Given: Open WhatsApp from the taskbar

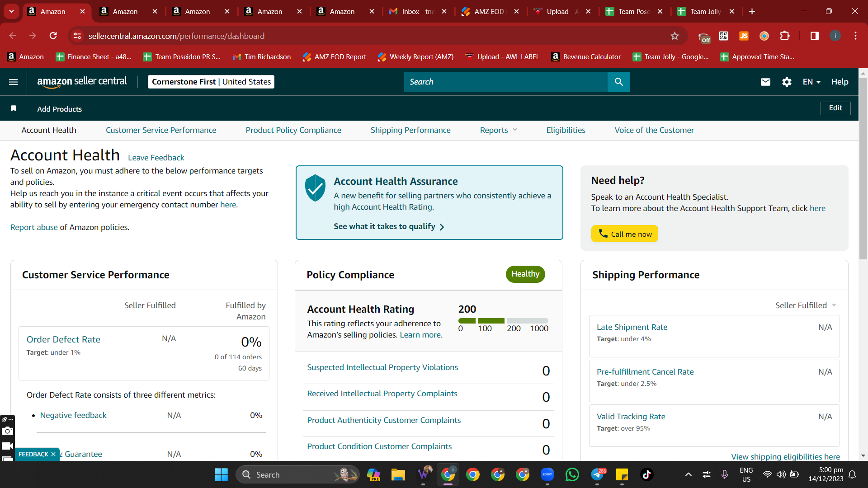Looking at the screenshot, I should pos(572,474).
